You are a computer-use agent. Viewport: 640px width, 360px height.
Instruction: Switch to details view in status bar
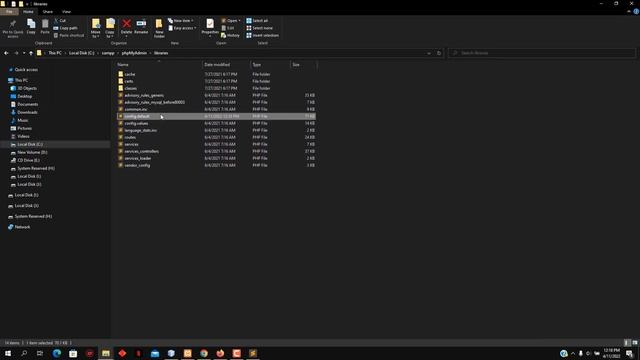(627, 343)
